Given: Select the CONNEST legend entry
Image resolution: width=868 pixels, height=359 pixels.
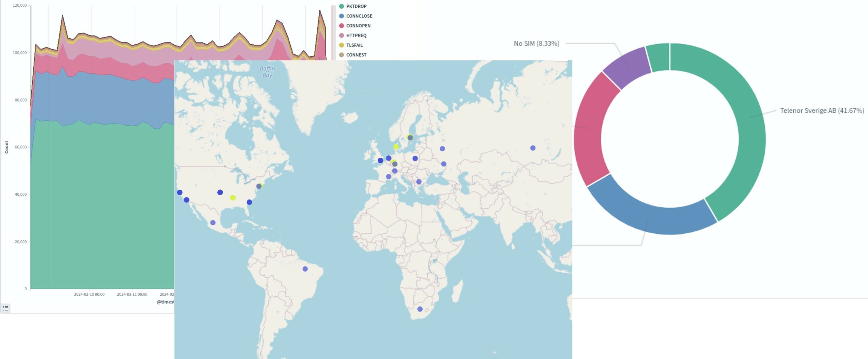Looking at the screenshot, I should click(356, 55).
